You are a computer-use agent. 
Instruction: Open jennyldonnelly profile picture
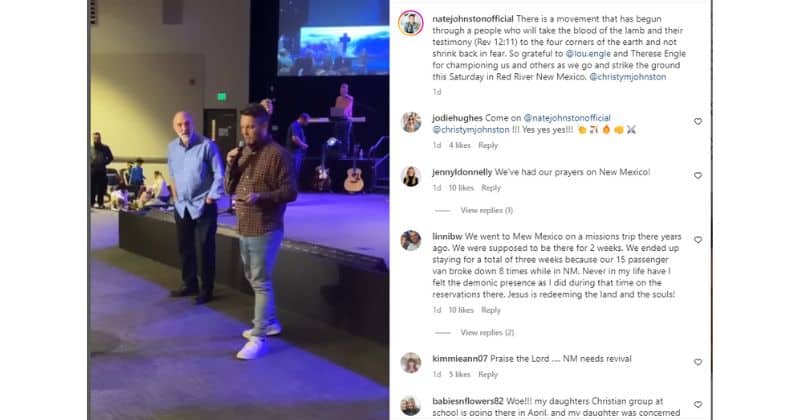pos(411,177)
